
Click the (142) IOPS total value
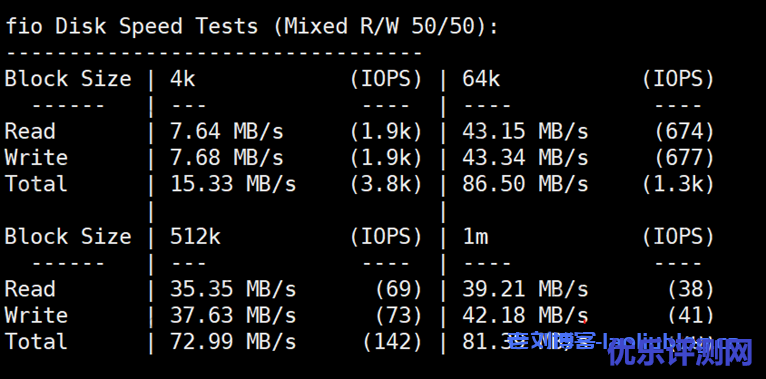(x=392, y=342)
